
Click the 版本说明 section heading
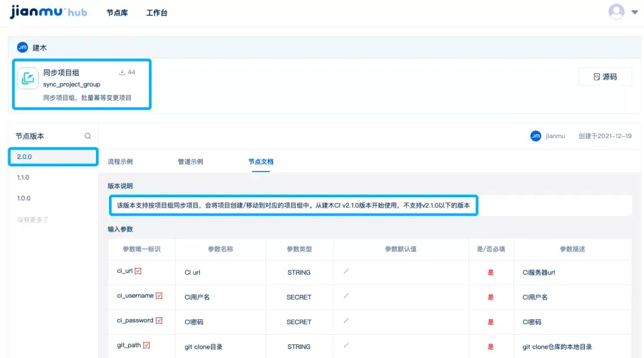tap(120, 186)
